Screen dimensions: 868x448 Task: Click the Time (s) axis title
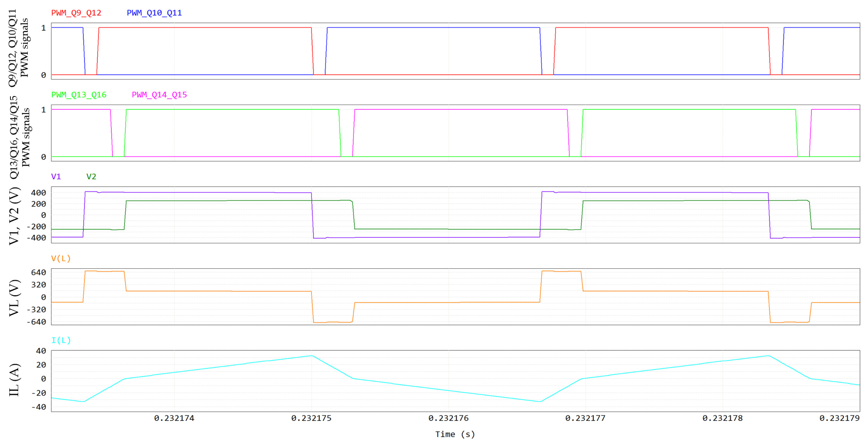[x=455, y=434]
